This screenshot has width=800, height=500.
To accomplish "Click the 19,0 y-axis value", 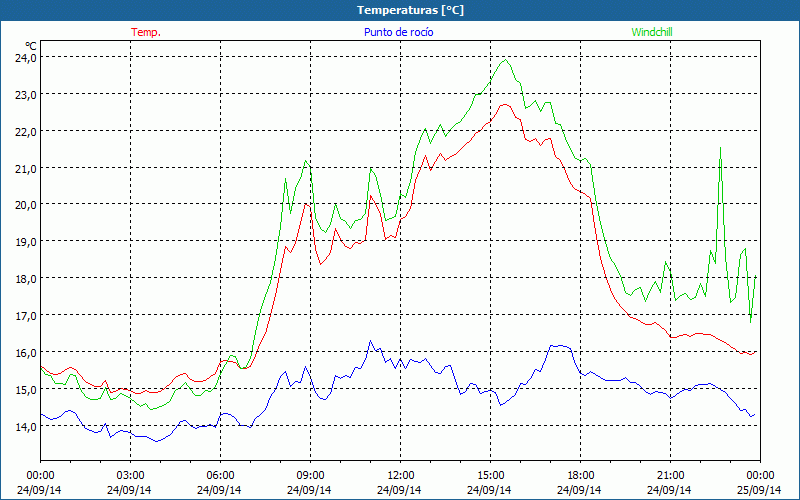I will pos(26,242).
